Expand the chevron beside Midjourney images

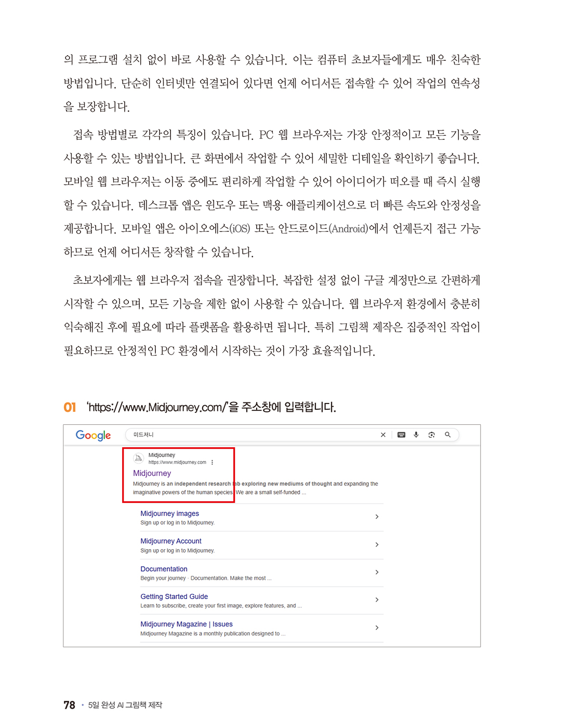[x=377, y=517]
